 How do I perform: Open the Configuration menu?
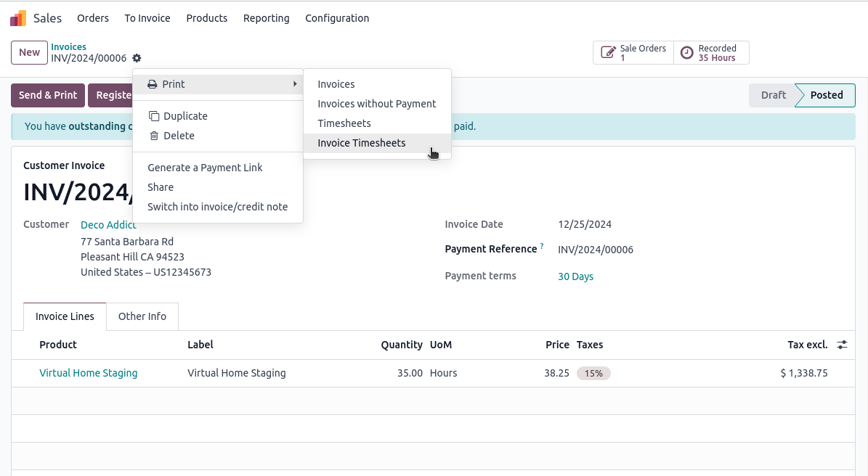[337, 18]
